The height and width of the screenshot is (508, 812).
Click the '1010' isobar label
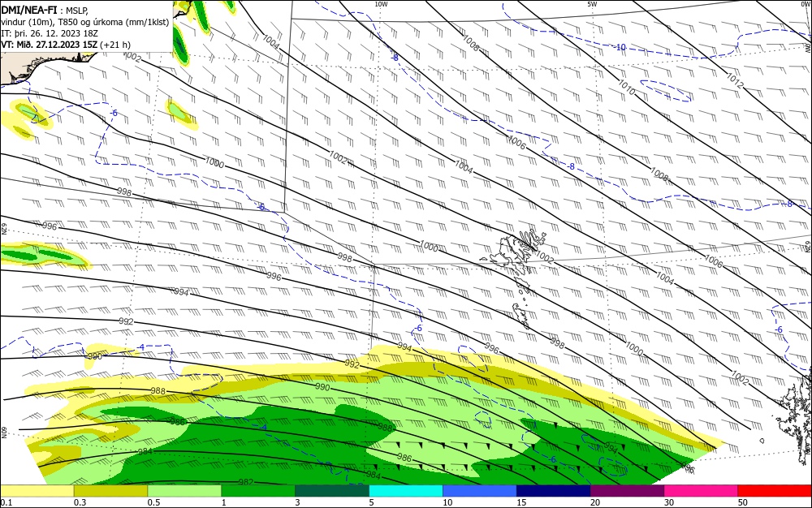[x=626, y=88]
